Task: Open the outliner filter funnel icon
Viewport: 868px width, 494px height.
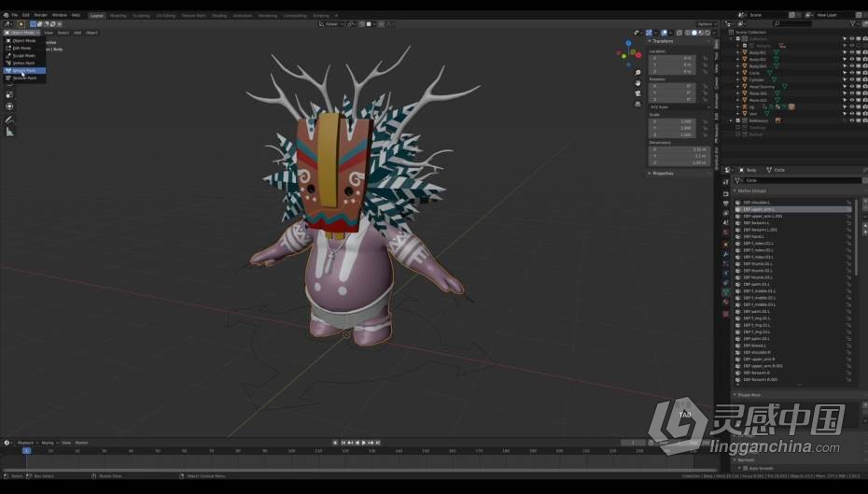Action: click(x=853, y=24)
